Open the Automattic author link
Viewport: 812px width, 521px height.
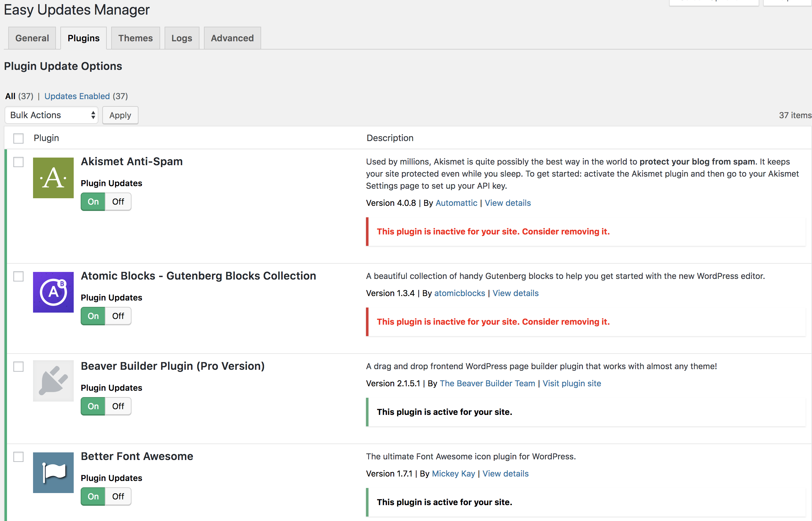point(457,203)
